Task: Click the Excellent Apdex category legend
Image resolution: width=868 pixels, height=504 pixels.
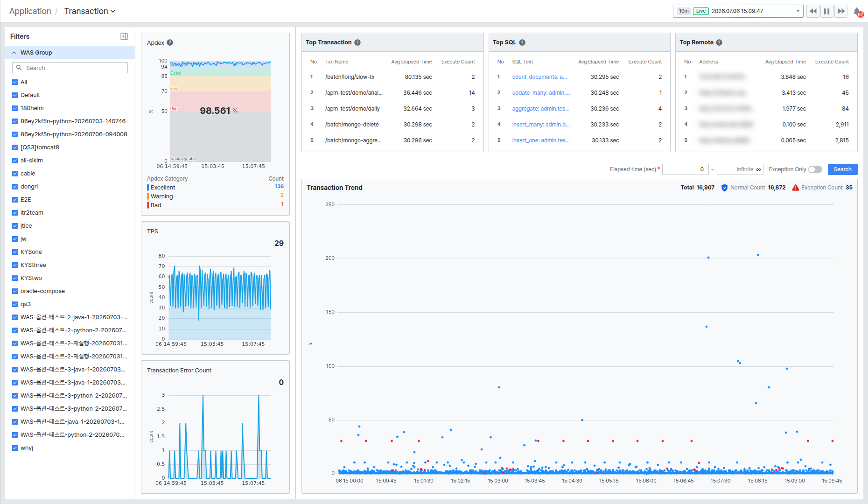Action: point(163,188)
